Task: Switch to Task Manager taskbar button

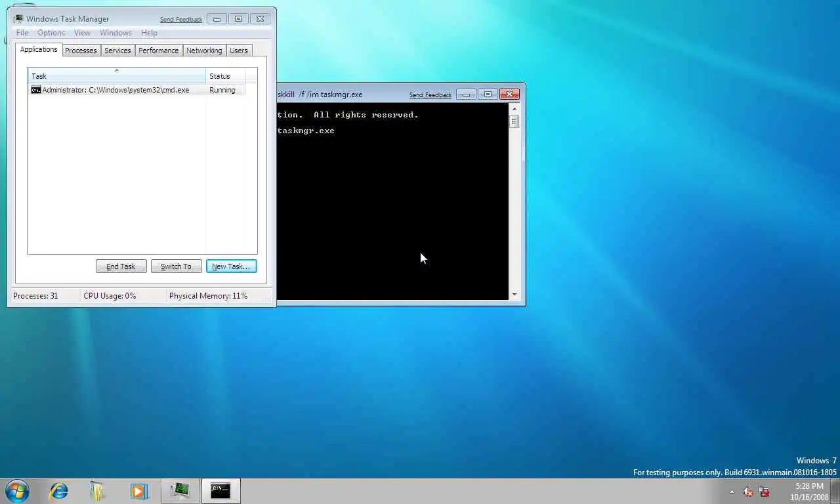Action: [x=180, y=490]
